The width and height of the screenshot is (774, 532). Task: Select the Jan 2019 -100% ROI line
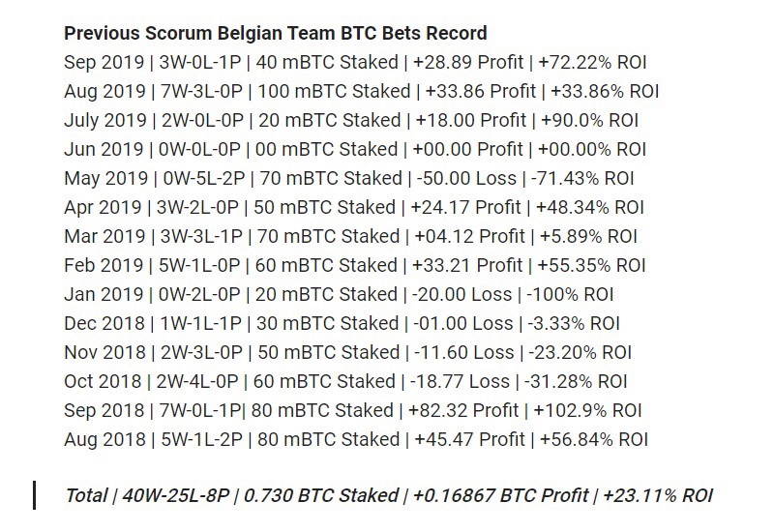(x=339, y=295)
